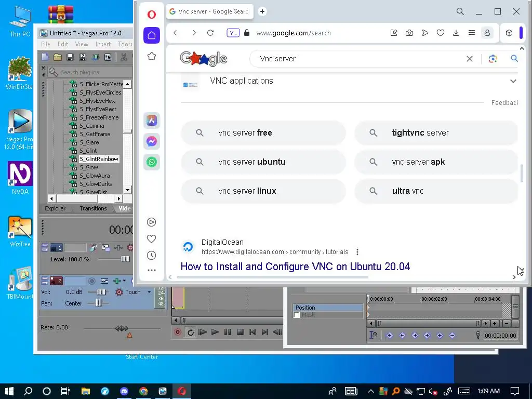Open Aria AI icon in Opera sidebar
The image size is (532, 399).
pos(152,120)
